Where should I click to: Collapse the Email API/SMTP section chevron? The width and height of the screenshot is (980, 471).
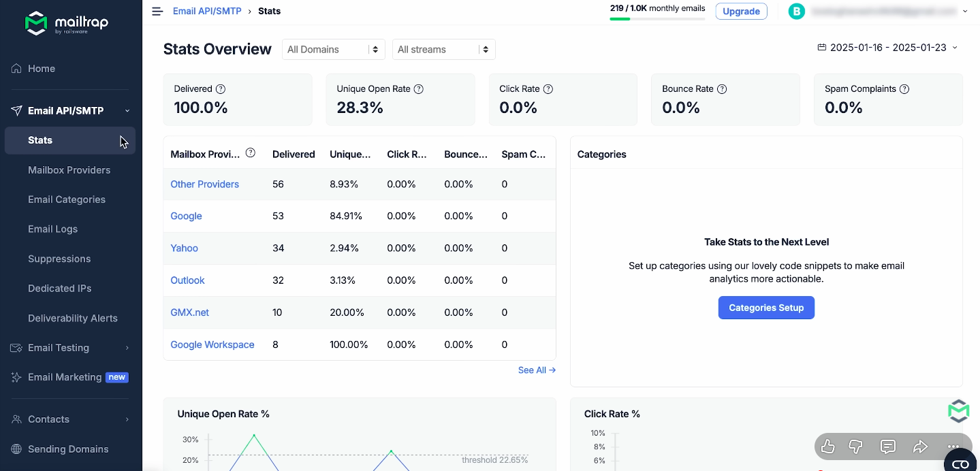click(127, 111)
